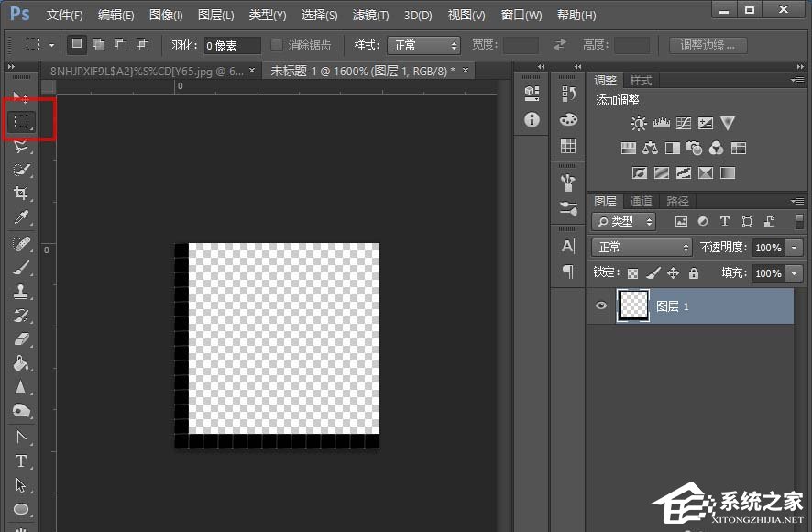Hide layer 图层 1 with eye icon

coord(601,306)
